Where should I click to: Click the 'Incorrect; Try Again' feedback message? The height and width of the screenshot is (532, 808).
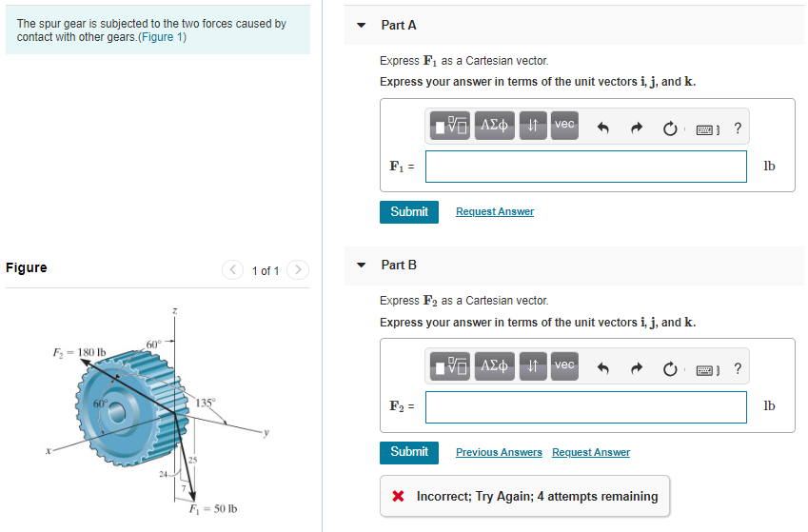point(524,496)
